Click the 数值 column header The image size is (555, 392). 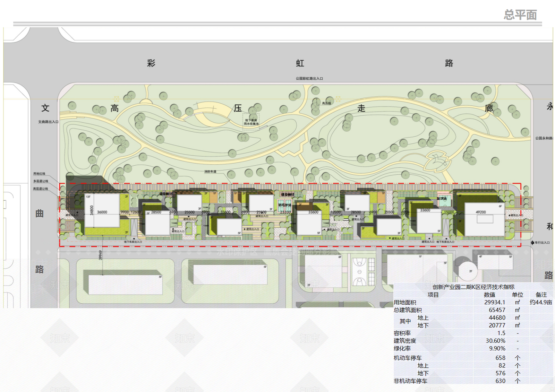pos(489,295)
